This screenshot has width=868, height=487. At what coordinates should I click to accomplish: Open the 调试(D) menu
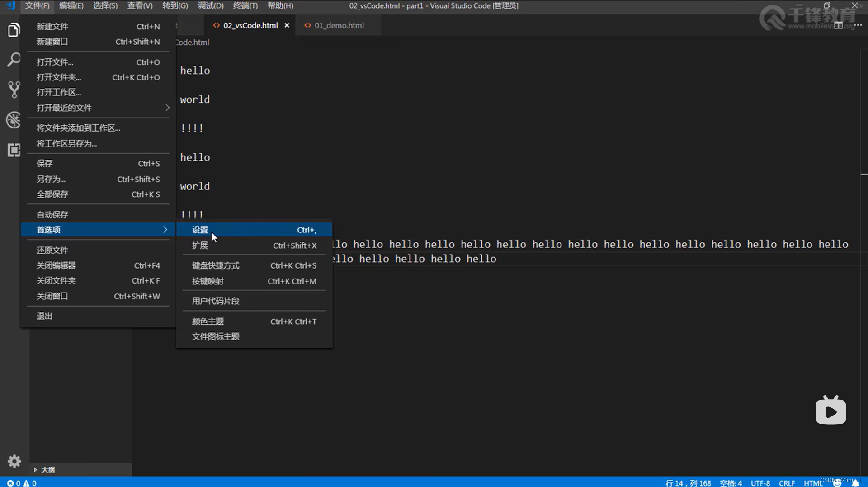click(x=210, y=6)
